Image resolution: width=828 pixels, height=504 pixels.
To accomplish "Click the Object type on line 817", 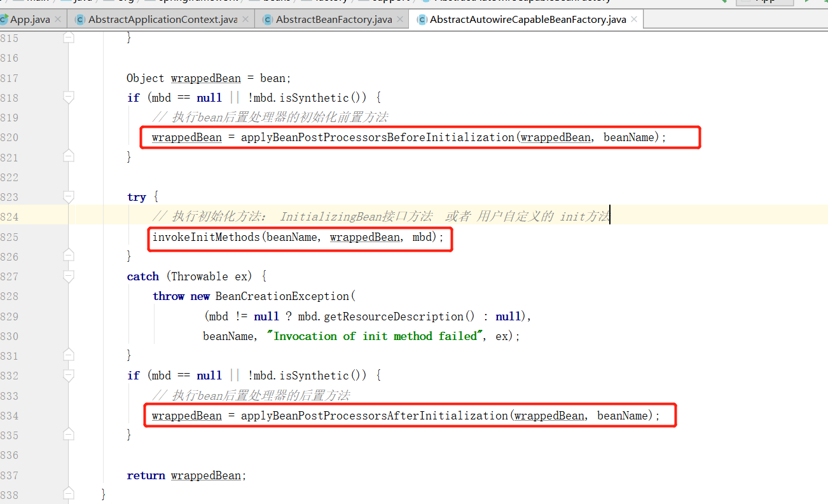I will point(146,78).
